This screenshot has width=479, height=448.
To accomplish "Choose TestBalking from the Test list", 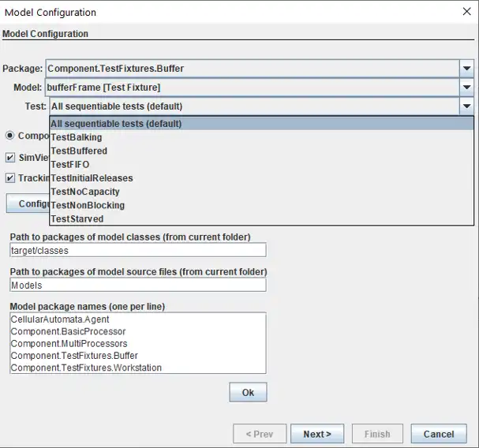I will (x=262, y=137).
